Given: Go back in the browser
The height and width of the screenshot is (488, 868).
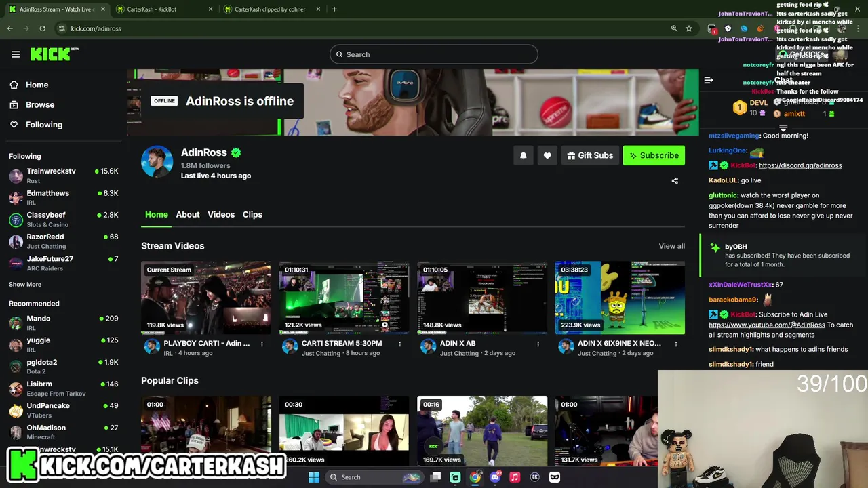Looking at the screenshot, I should point(10,28).
